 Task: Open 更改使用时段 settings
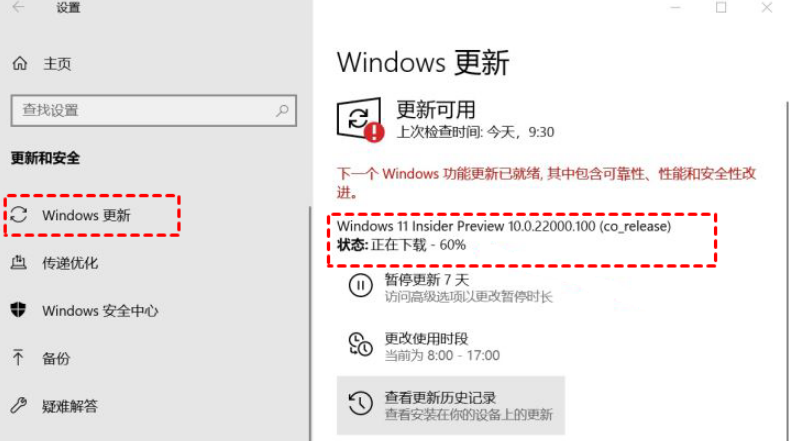pos(426,339)
